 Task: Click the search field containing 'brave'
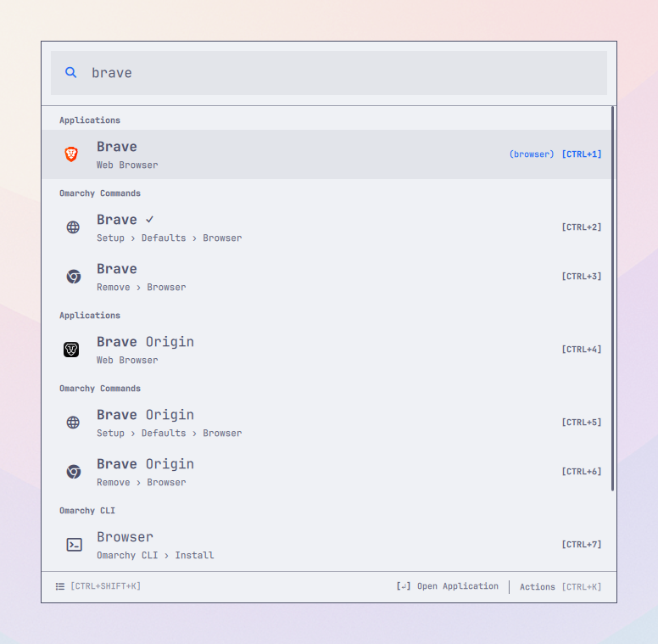pyautogui.click(x=329, y=73)
